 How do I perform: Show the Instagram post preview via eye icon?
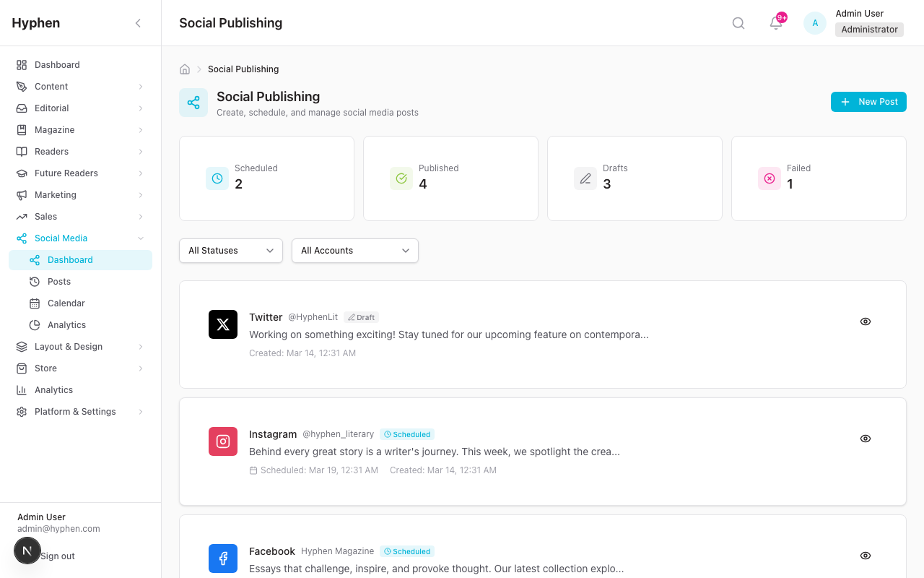point(866,439)
